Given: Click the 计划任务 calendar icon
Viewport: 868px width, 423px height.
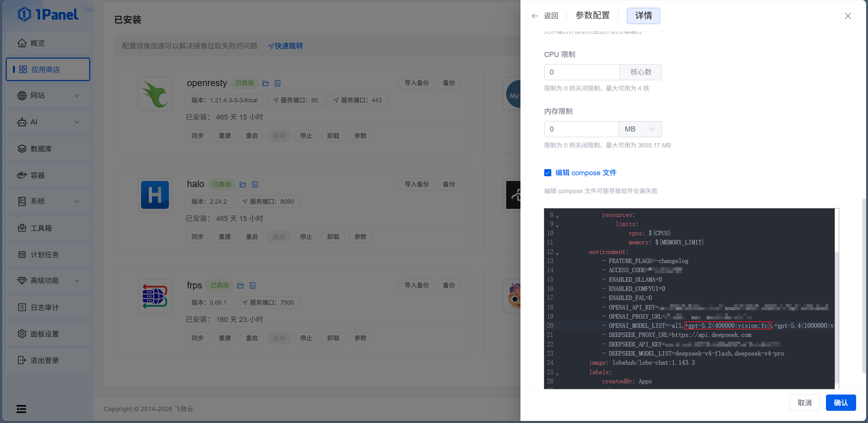Looking at the screenshot, I should tap(22, 255).
